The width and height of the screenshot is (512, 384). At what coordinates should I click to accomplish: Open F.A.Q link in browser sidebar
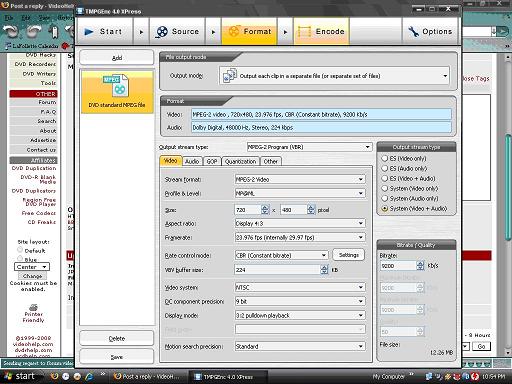coord(48,112)
